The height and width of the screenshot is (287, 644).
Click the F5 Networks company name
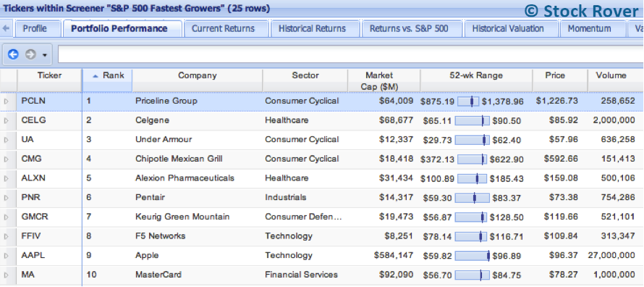(160, 236)
